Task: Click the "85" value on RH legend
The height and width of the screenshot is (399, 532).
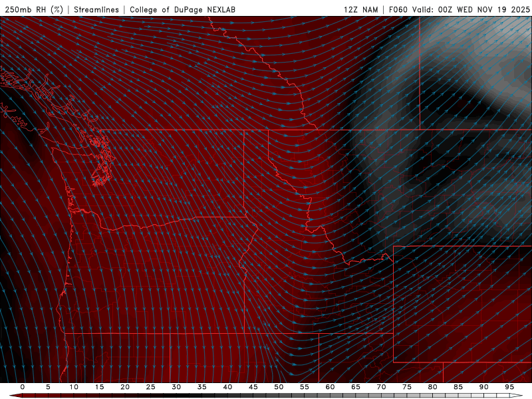Action: point(458,387)
